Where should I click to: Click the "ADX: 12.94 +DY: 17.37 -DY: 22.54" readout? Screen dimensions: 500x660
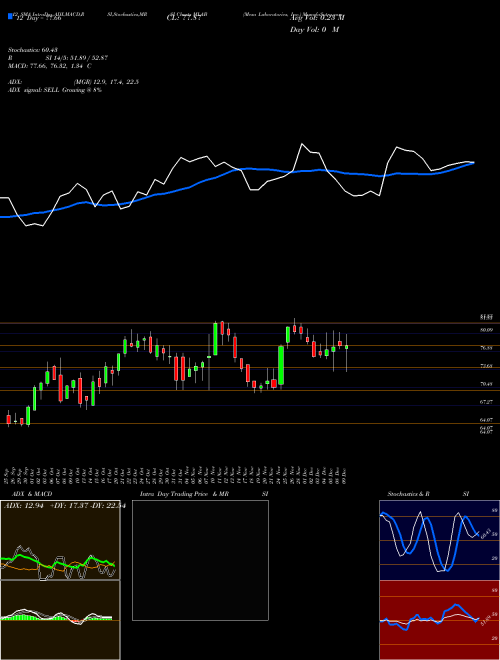click(x=65, y=506)
